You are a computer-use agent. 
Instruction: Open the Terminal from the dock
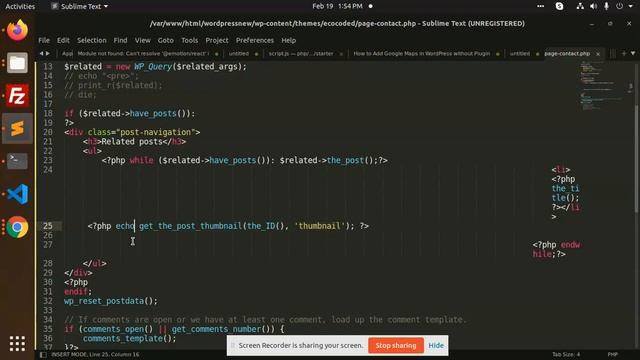click(17, 161)
